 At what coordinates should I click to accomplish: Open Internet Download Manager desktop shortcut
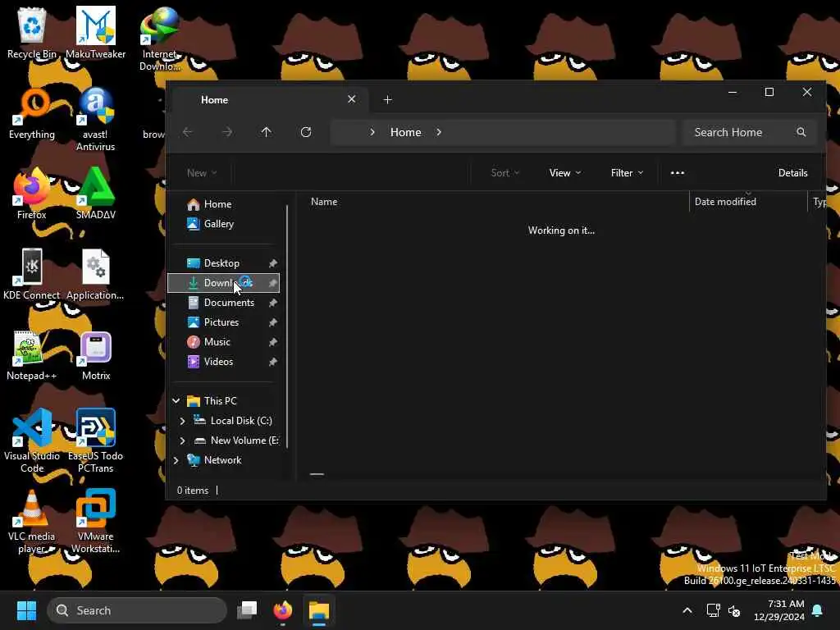tap(159, 39)
